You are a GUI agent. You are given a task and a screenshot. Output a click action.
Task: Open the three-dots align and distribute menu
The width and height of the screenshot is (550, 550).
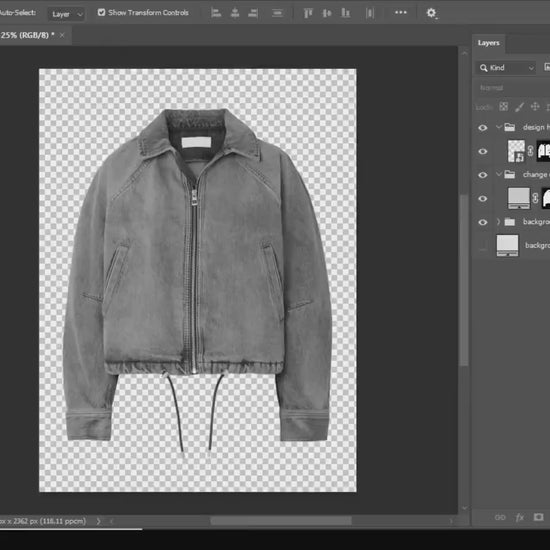pos(401,12)
